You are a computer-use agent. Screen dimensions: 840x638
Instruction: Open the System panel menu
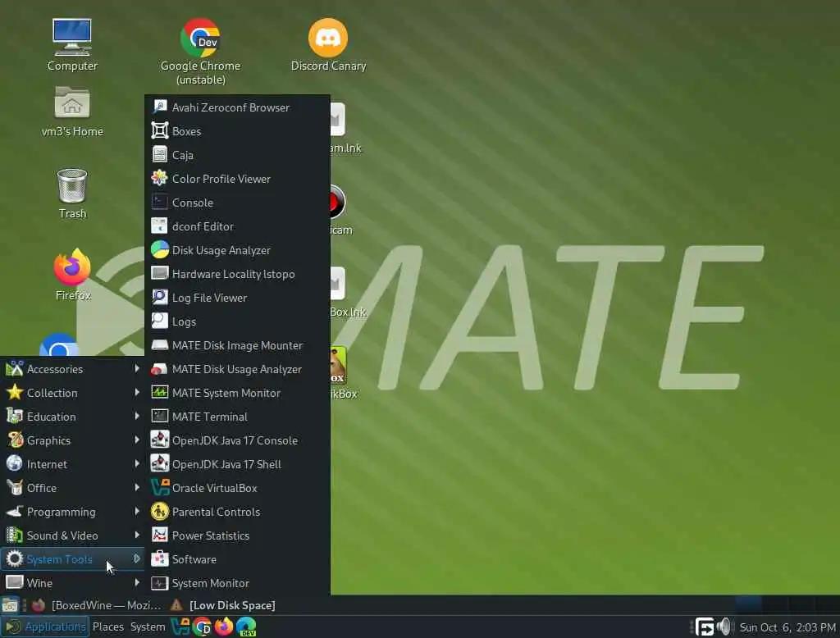pos(148,627)
